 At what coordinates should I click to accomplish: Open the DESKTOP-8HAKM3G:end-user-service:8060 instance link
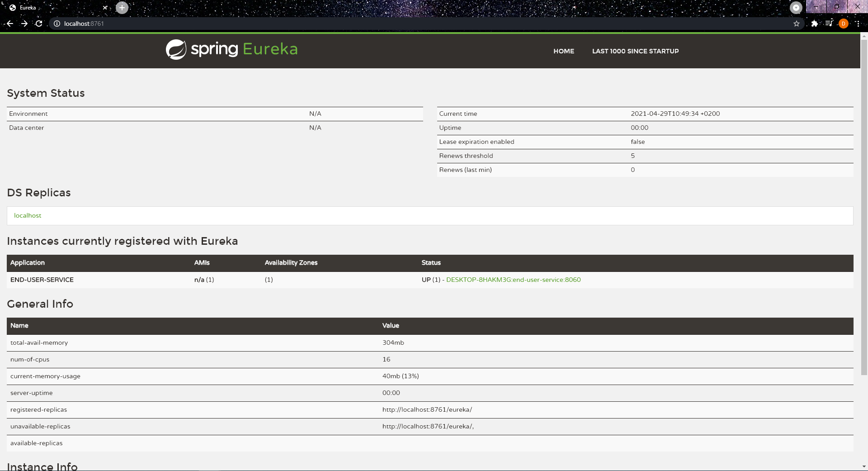pos(513,280)
